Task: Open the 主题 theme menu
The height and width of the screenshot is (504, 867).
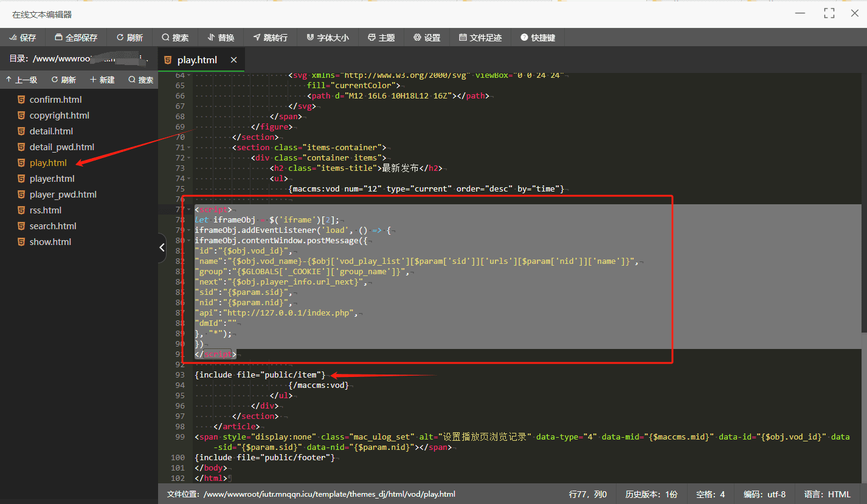Action: pos(381,38)
